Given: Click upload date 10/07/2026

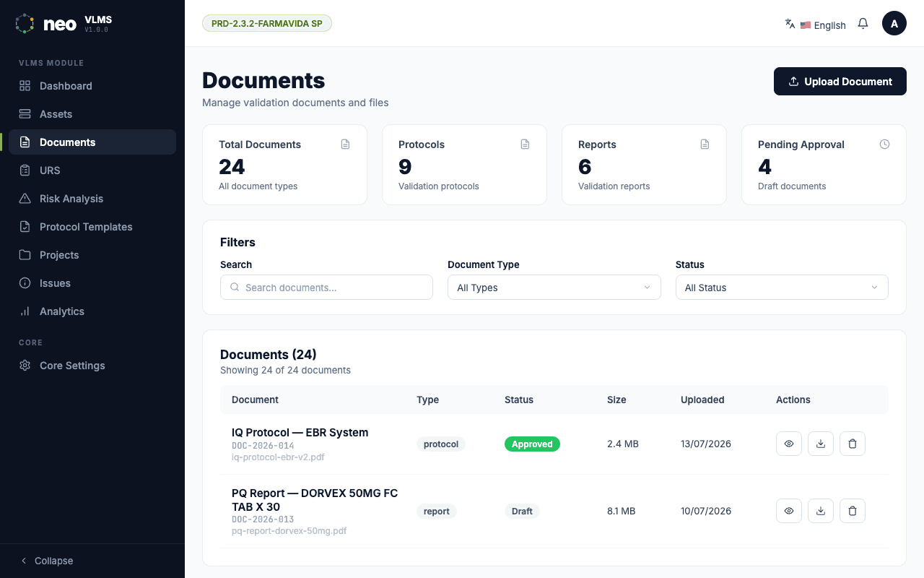Looking at the screenshot, I should [706, 512].
